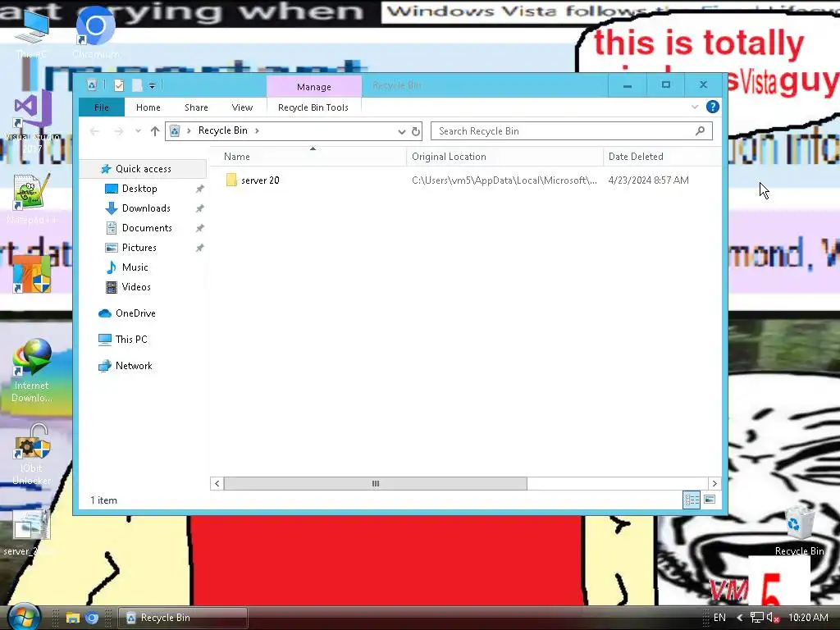Click the Windows Start orb
The height and width of the screenshot is (630, 840).
pyautogui.click(x=24, y=617)
